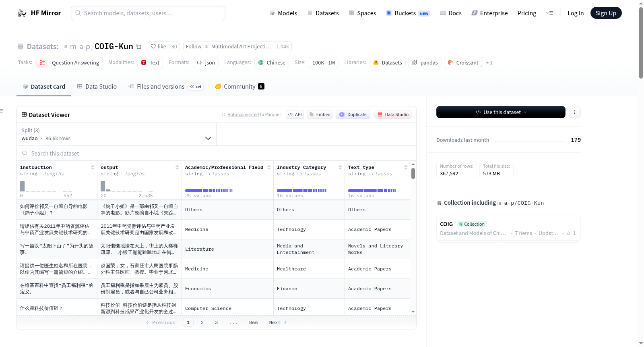Open the Files and versions tab

pos(166,86)
